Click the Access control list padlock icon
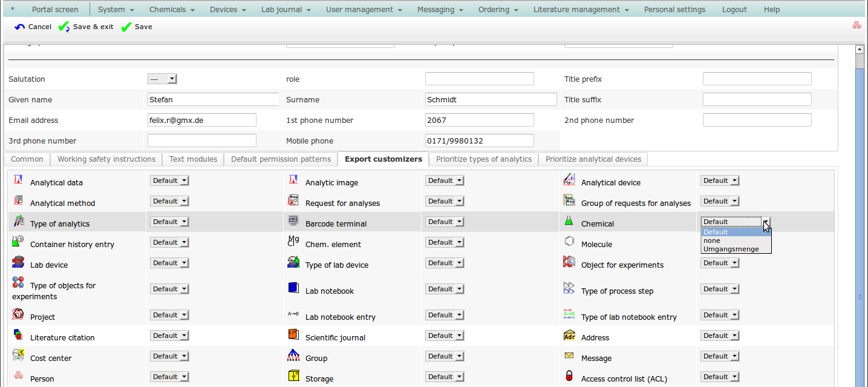Viewport: 868px width, 387px height. tap(569, 377)
